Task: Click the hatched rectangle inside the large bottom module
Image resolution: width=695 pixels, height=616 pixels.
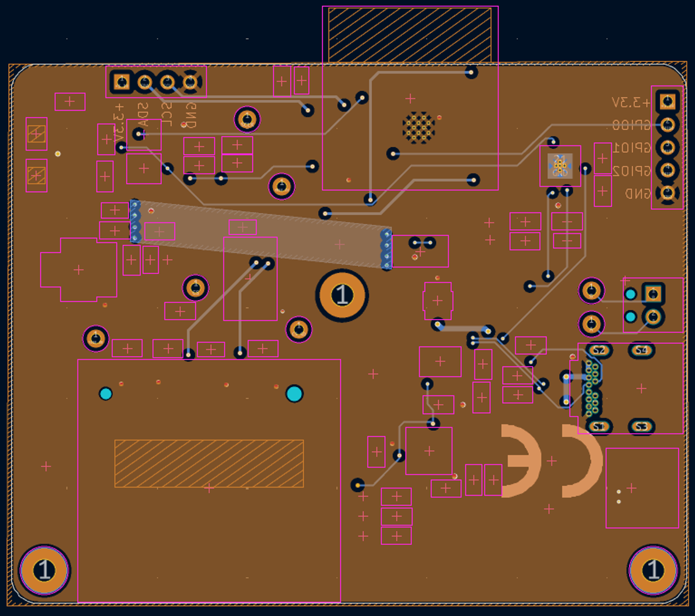Action: 209,464
